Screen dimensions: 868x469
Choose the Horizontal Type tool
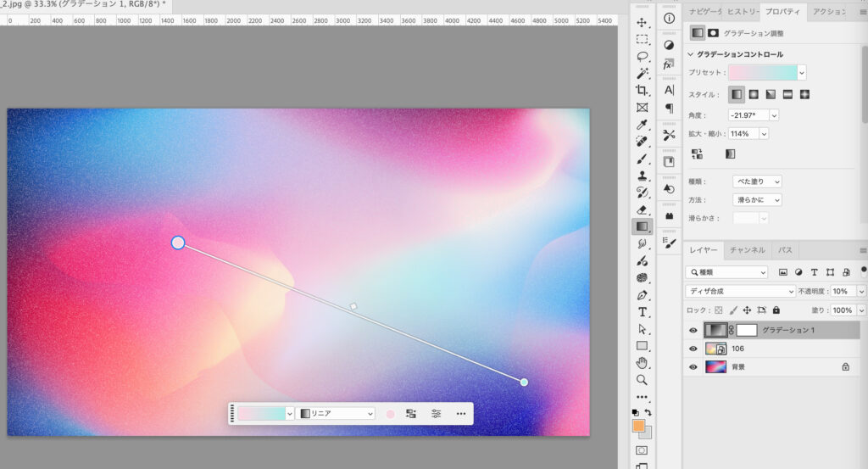click(642, 312)
